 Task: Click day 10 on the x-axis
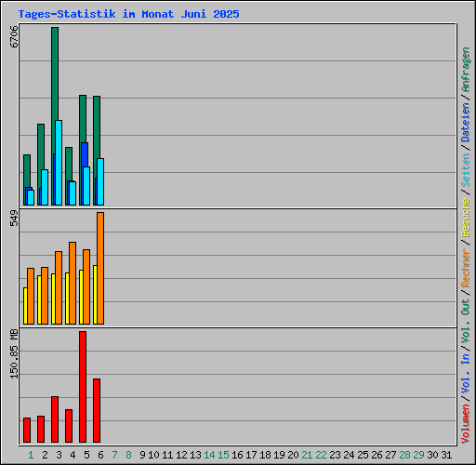point(153,455)
